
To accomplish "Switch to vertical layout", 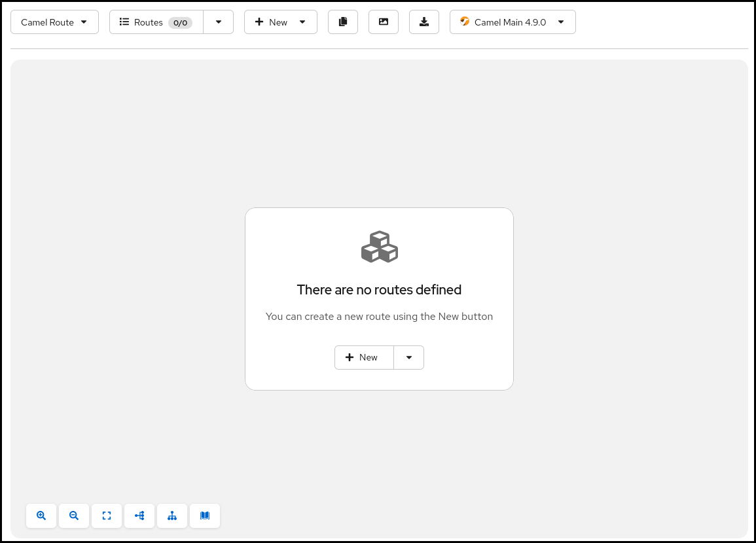I will [x=172, y=516].
